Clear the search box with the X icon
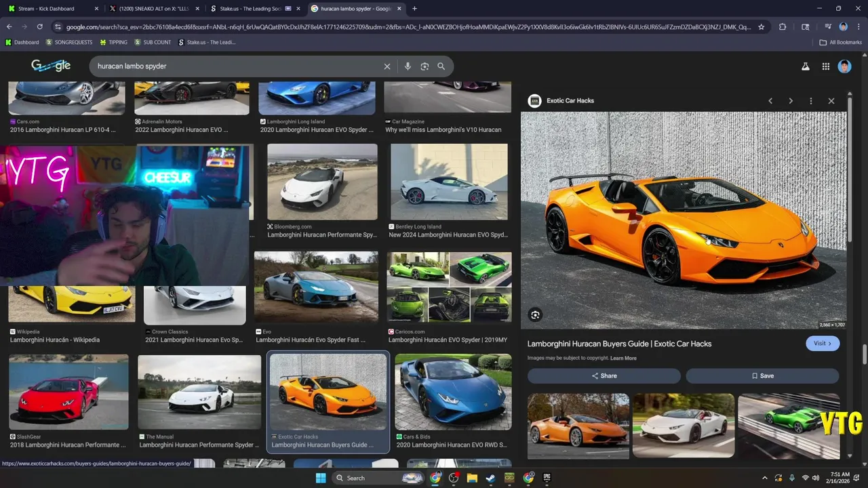868x488 pixels. (387, 66)
